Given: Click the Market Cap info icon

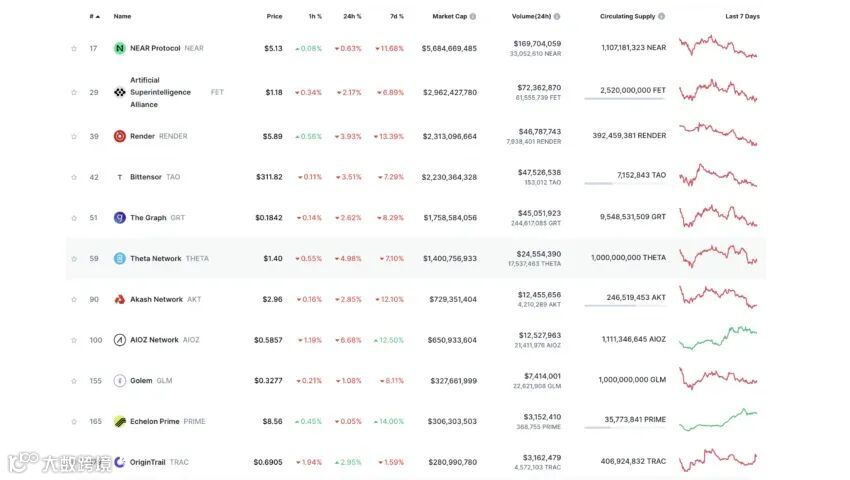Looking at the screenshot, I should point(473,17).
